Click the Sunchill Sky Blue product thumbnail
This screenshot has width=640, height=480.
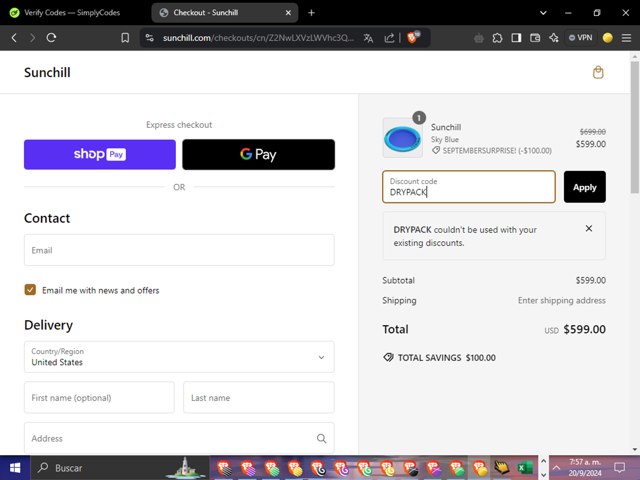click(x=402, y=138)
